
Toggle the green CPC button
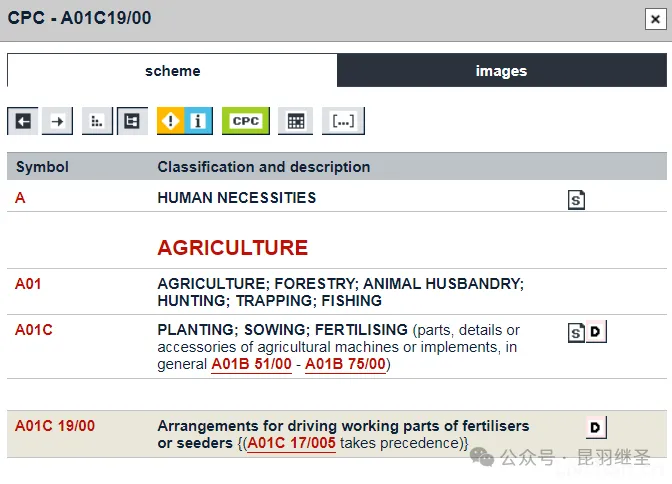pyautogui.click(x=245, y=121)
